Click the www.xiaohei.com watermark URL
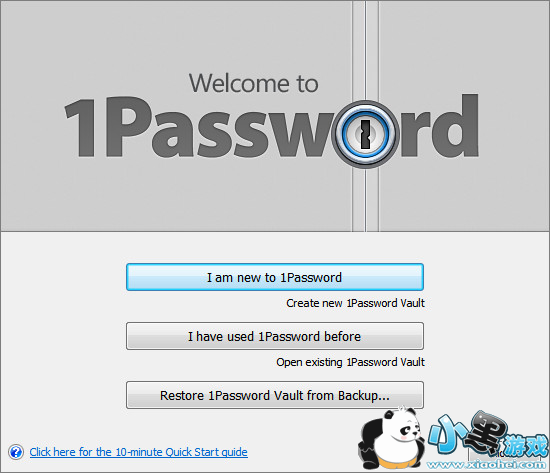The image size is (550, 473). pyautogui.click(x=488, y=465)
